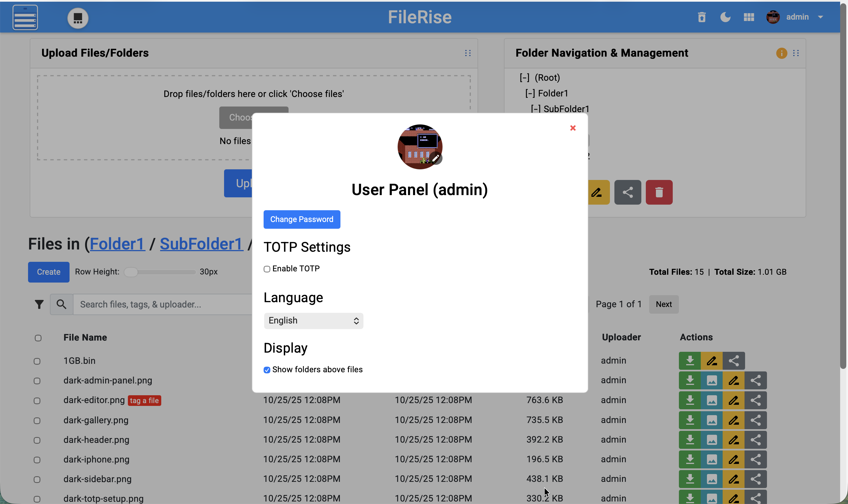Enable TOTP checkbox
This screenshot has height=504, width=848.
267,269
